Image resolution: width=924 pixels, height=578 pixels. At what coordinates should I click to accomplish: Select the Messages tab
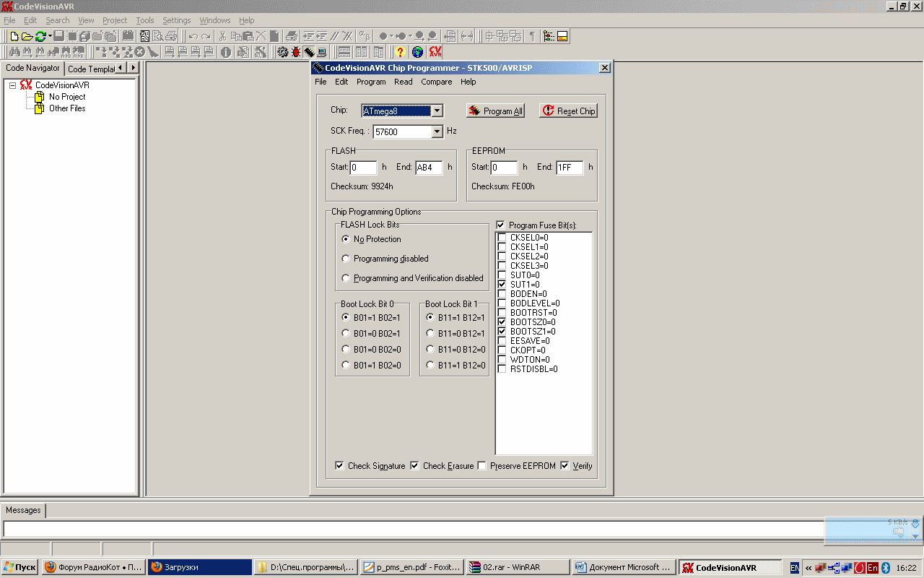tap(23, 510)
